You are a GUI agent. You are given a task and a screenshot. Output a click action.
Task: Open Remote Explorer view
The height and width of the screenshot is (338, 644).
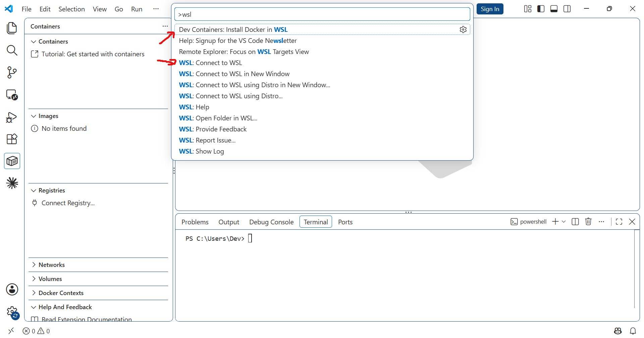pos(12,95)
